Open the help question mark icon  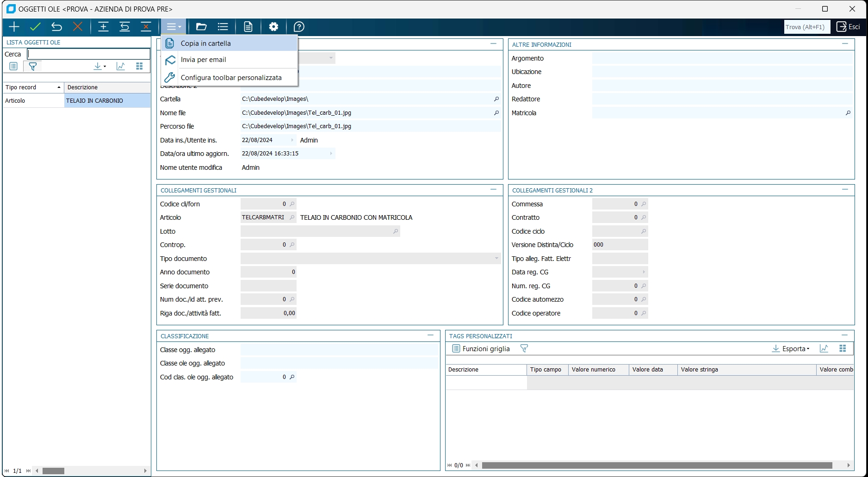click(299, 27)
